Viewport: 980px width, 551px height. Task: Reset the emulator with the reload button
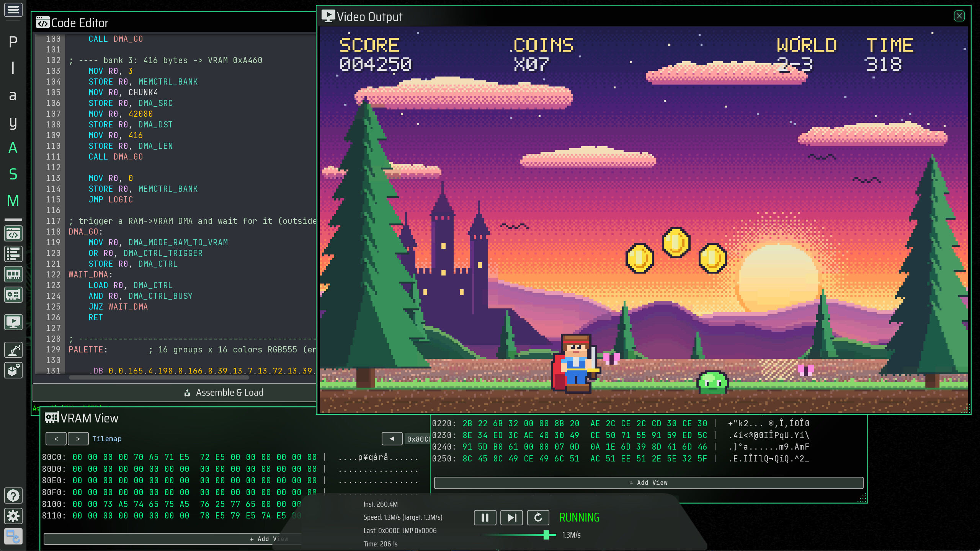point(538,518)
